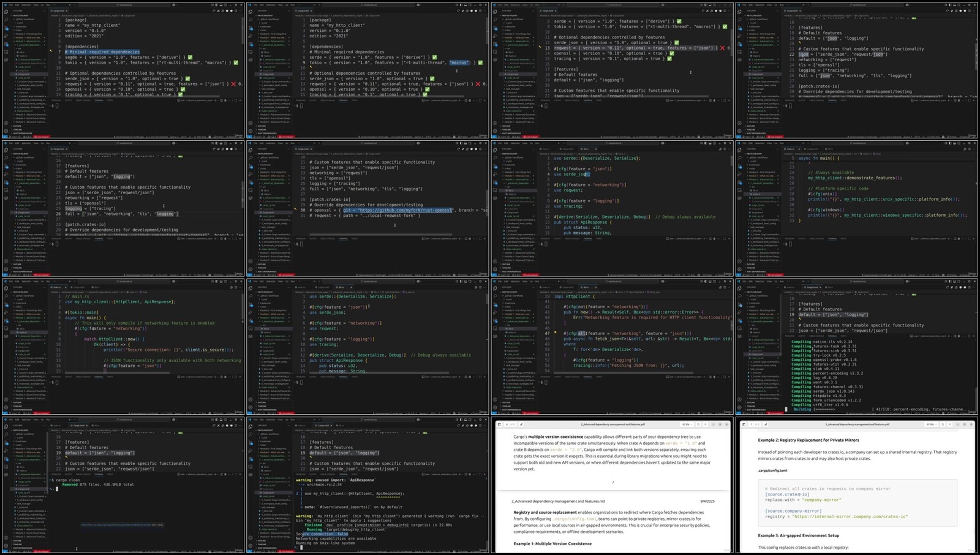The image size is (980, 555).
Task: Click the "#[tokio::main]" attribute line
Action: [x=82, y=312]
